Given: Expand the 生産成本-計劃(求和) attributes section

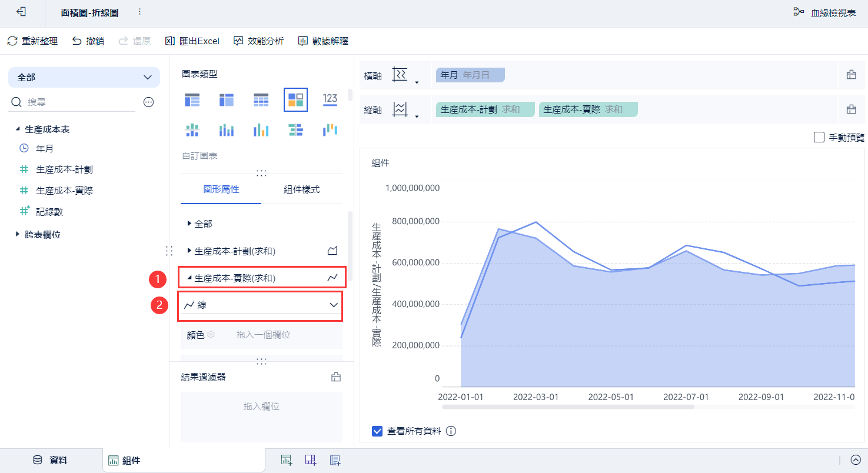Looking at the screenshot, I should coord(189,251).
